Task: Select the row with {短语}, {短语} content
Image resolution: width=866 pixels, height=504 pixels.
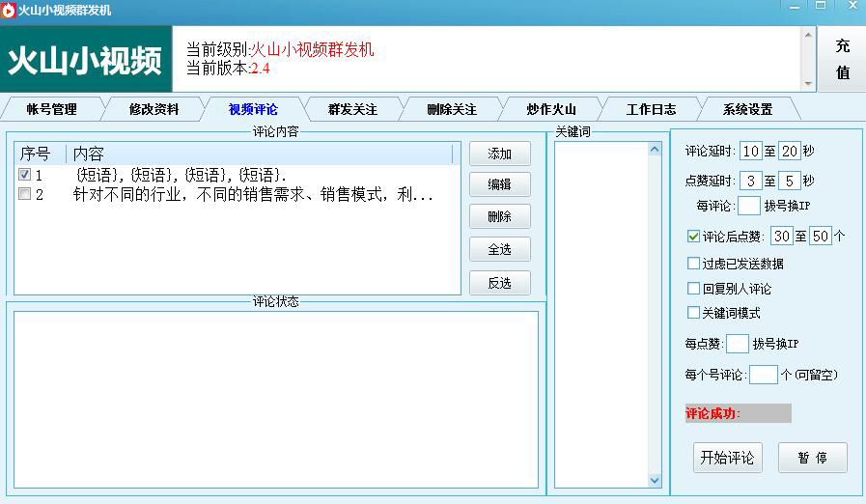Action: [x=237, y=175]
